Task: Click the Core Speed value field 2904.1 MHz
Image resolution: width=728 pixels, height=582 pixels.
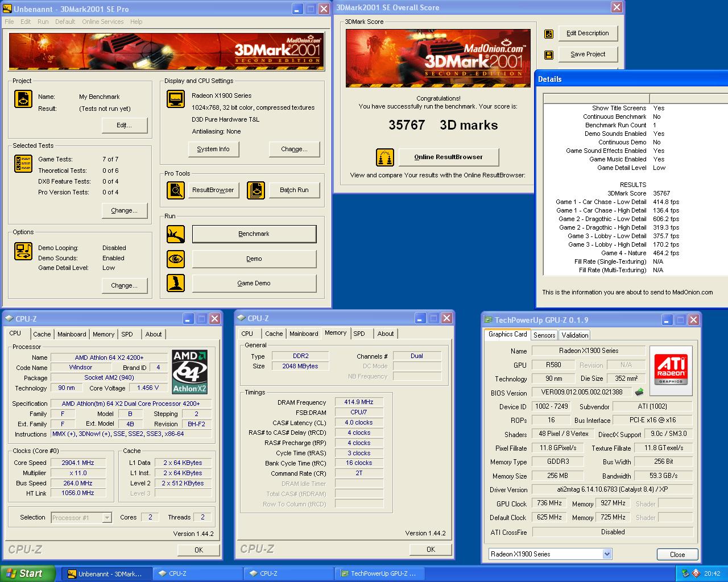Action: click(x=78, y=463)
